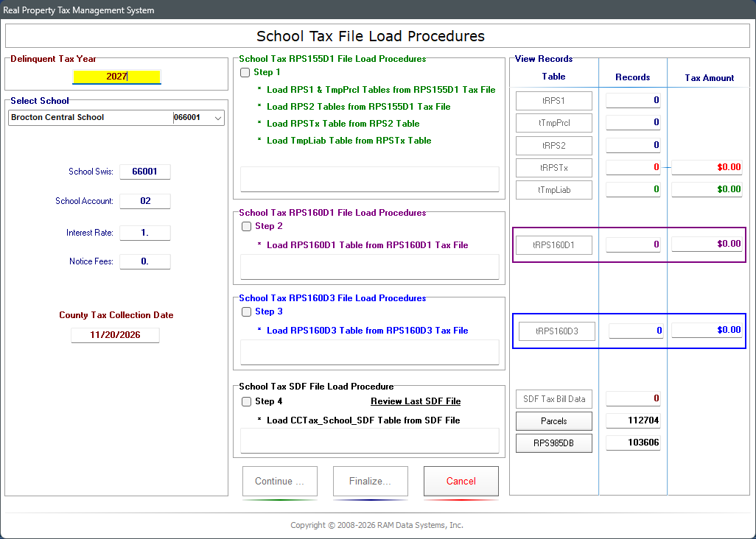Screen dimensions: 756x539
Task: Click the red Cancel button
Action: click(461, 482)
